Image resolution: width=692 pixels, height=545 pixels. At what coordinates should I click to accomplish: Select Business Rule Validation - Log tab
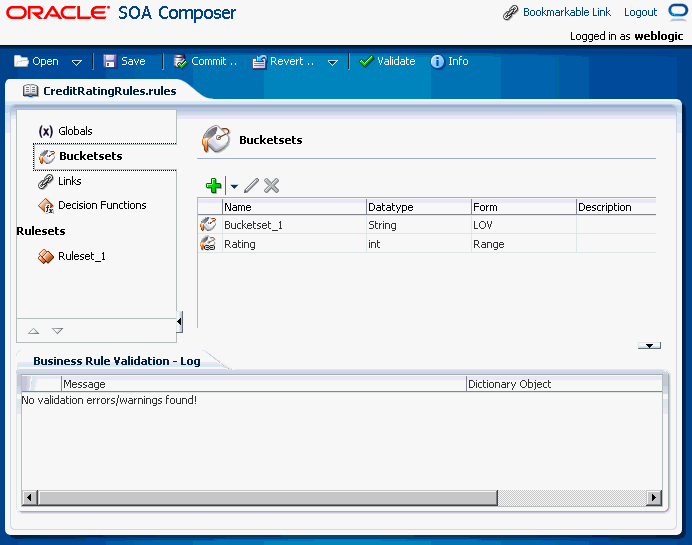click(x=117, y=361)
